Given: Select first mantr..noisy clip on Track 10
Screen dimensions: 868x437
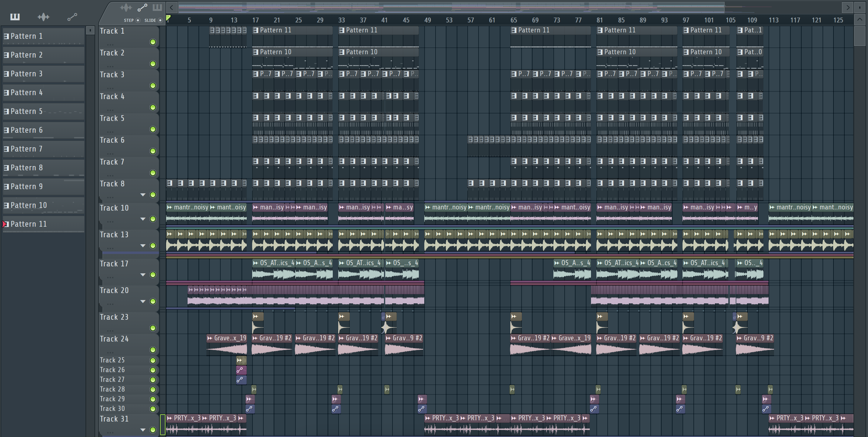Looking at the screenshot, I should pyautogui.click(x=188, y=214).
